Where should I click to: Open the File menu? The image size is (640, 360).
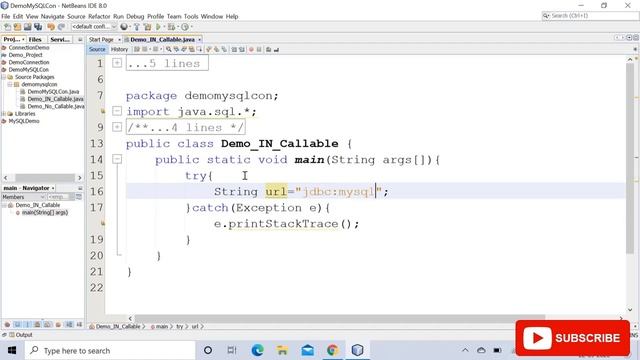[6, 16]
